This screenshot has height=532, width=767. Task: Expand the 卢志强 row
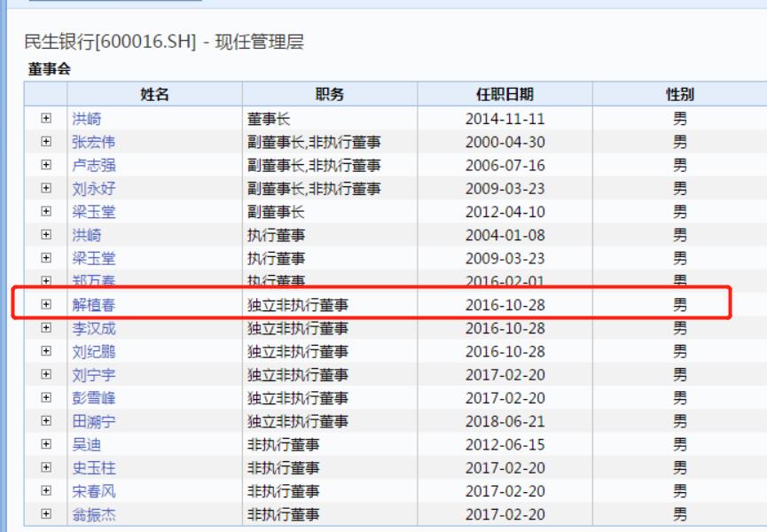[46, 165]
